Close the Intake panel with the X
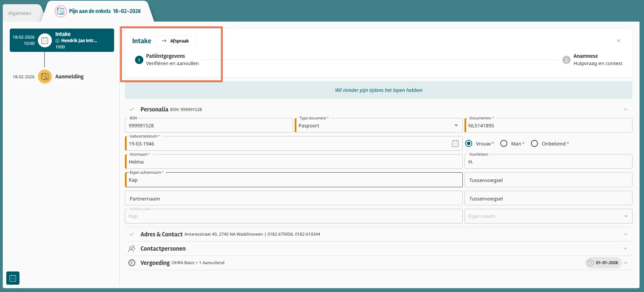 (x=618, y=41)
